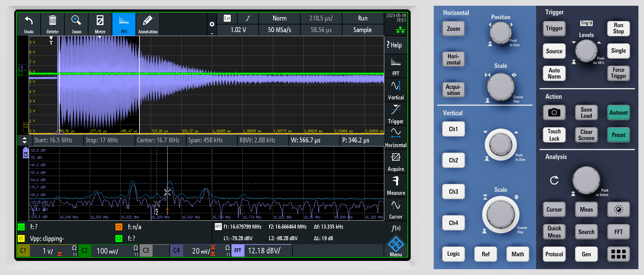Open the apps grid button

tap(618, 254)
